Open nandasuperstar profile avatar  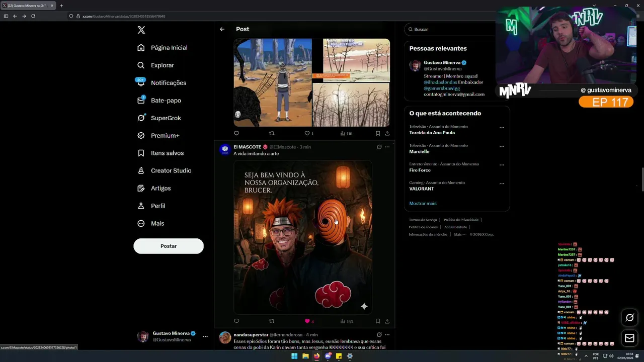pos(225,337)
